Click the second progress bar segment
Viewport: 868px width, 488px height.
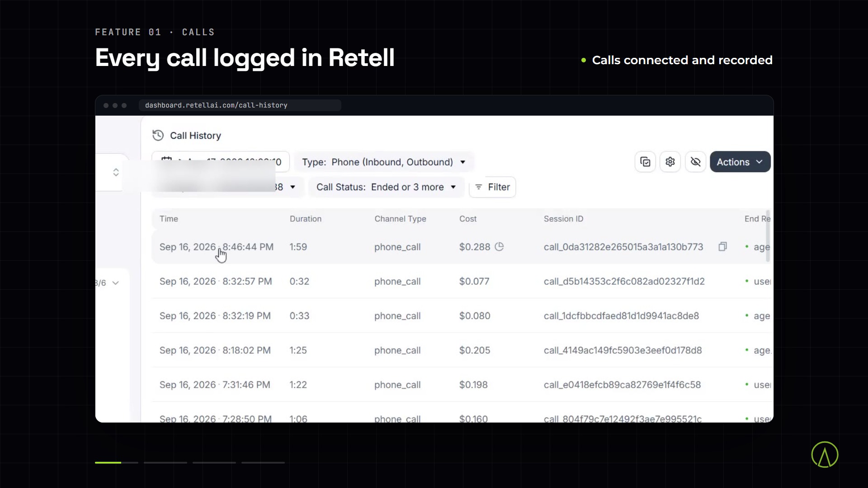coord(165,462)
